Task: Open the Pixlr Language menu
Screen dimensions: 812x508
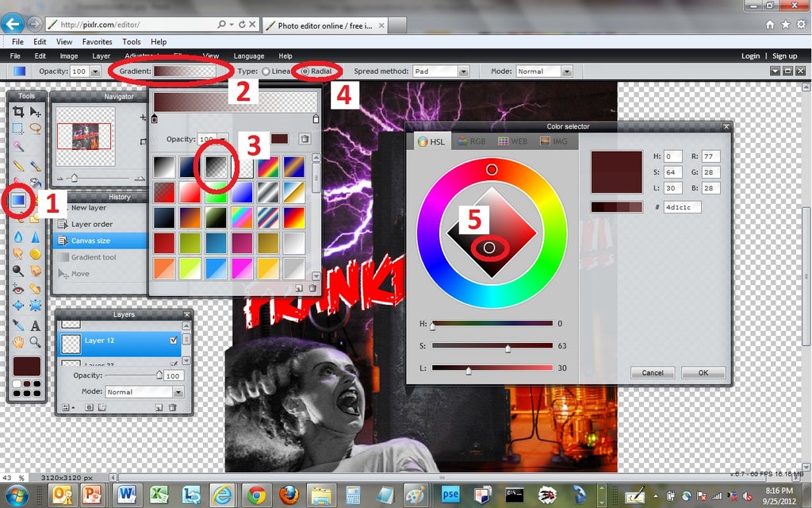Action: (249, 56)
